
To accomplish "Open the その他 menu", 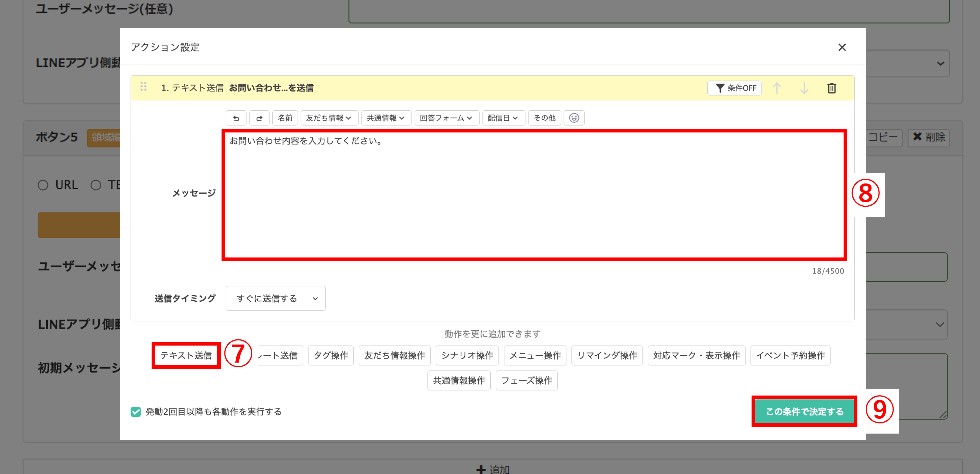I will (x=544, y=118).
